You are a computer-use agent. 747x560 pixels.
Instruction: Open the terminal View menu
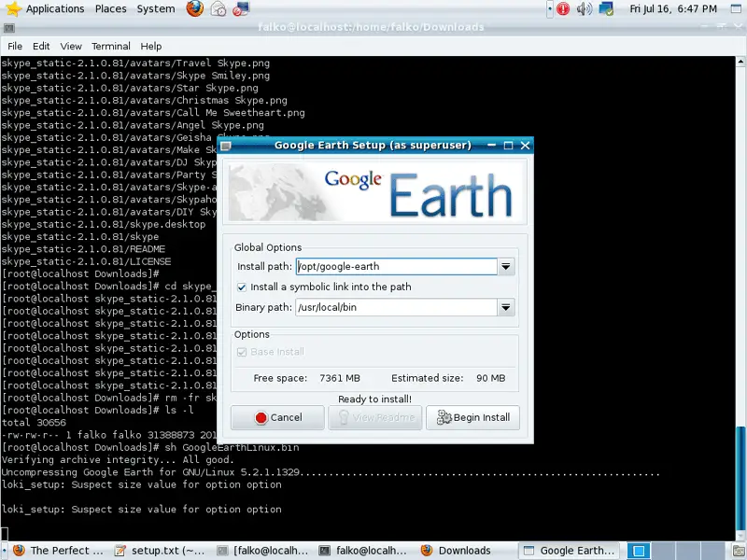(x=71, y=46)
